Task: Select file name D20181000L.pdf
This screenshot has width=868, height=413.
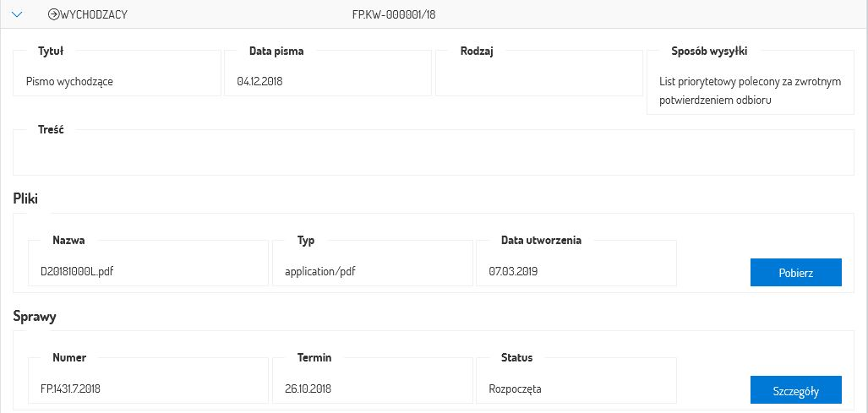Action: coord(77,272)
